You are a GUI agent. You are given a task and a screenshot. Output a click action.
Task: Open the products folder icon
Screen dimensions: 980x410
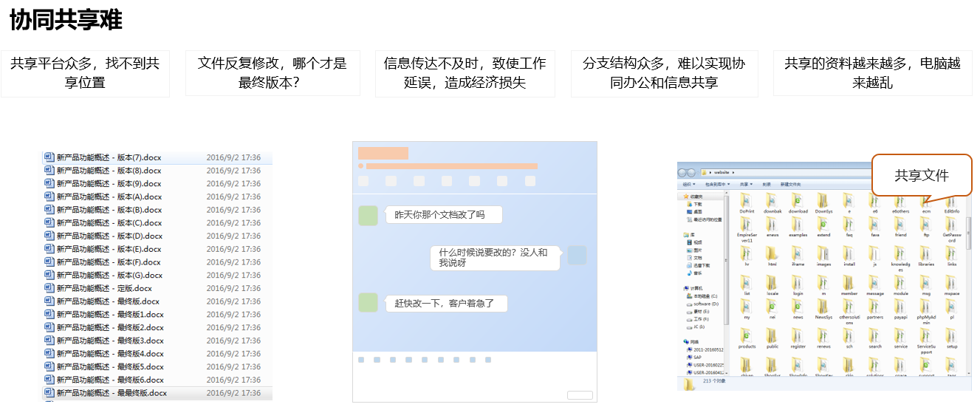[x=747, y=337]
